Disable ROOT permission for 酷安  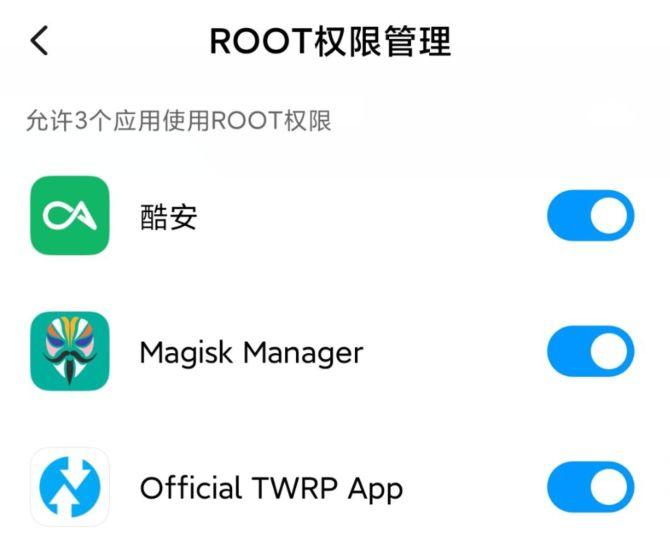pyautogui.click(x=591, y=216)
